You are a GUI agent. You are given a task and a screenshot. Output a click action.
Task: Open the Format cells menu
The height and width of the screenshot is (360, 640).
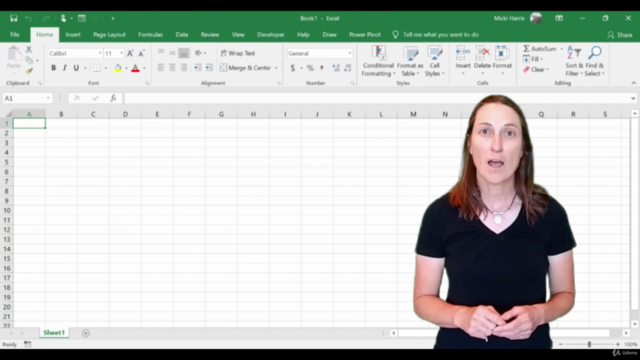(502, 60)
